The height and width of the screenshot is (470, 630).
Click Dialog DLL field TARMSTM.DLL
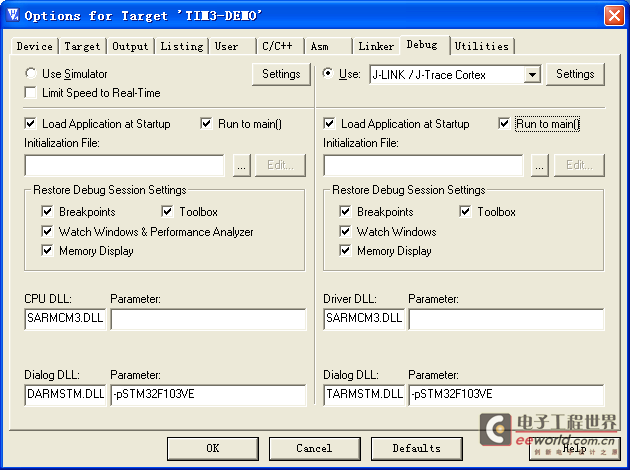(364, 395)
